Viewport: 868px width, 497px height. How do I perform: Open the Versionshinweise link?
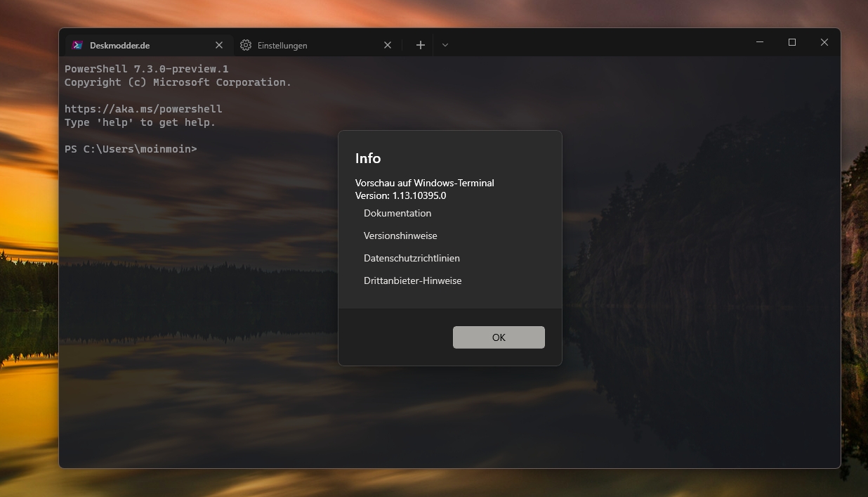click(x=400, y=235)
